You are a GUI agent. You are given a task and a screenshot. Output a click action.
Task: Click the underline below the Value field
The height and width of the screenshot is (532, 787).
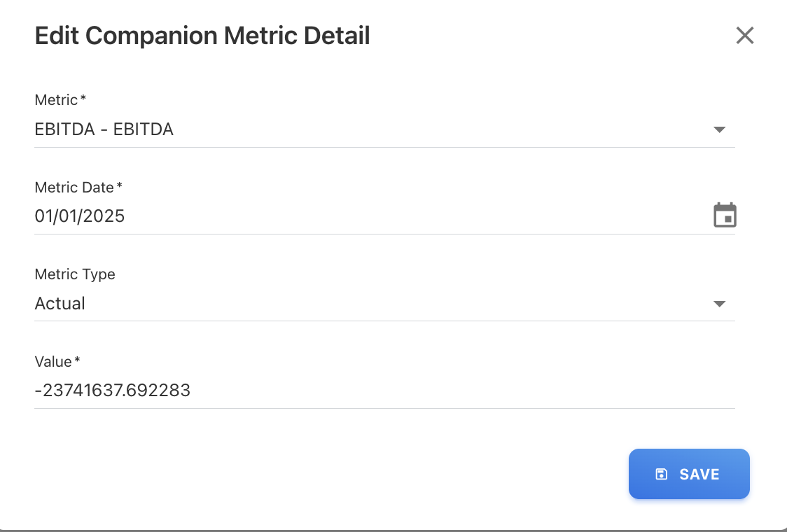click(x=384, y=408)
